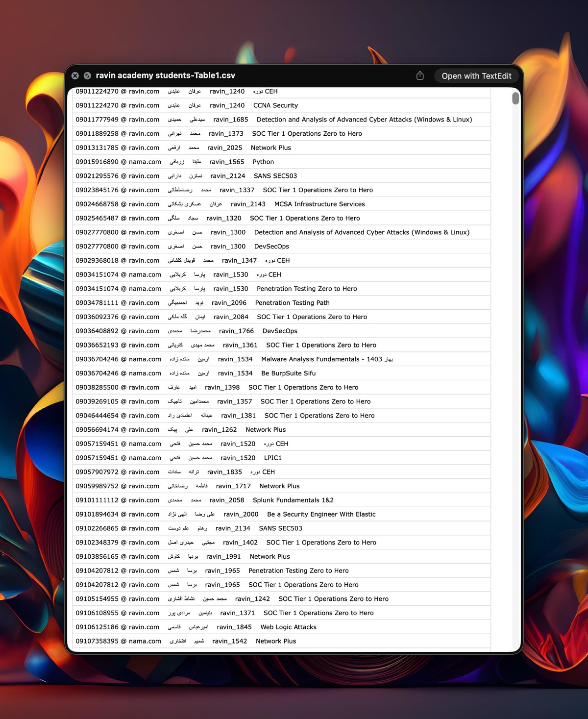This screenshot has width=588, height=719.
Task: Select Be a Security Engineer With Elastic
Action: pyautogui.click(x=321, y=514)
